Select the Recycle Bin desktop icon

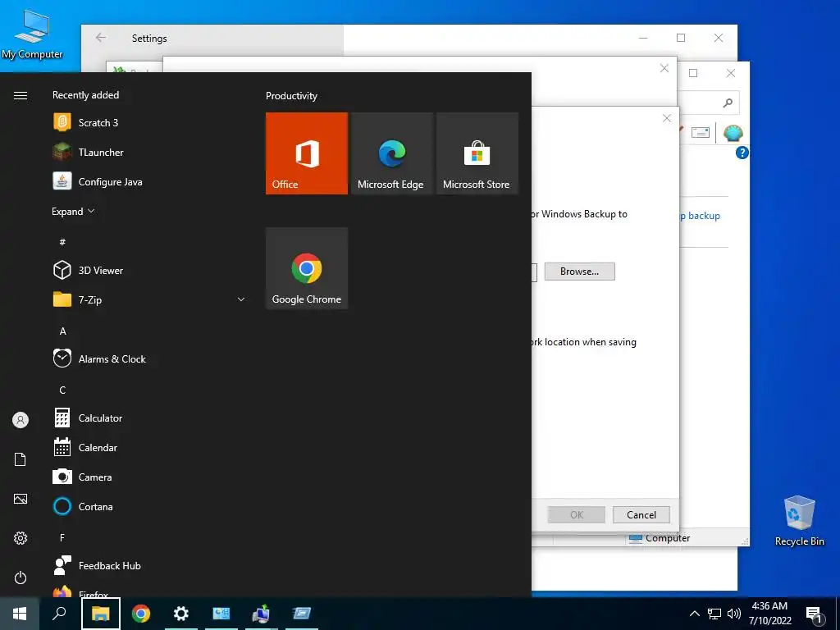[799, 520]
